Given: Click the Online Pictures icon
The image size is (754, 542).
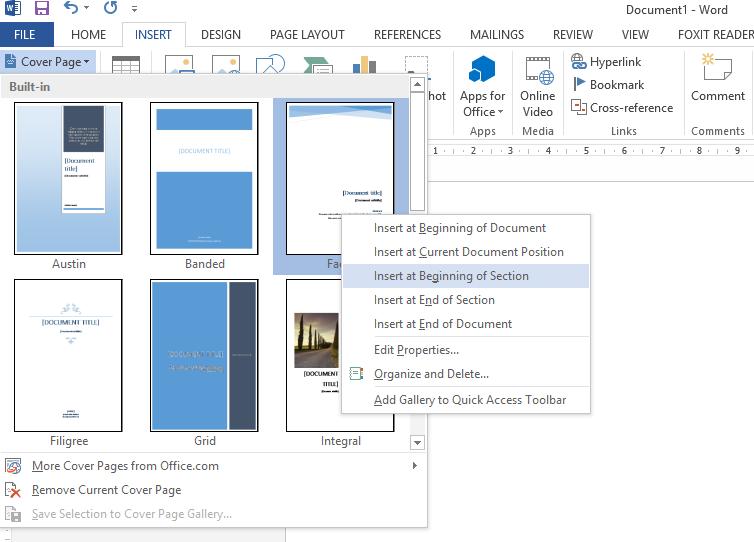Looking at the screenshot, I should tap(226, 64).
